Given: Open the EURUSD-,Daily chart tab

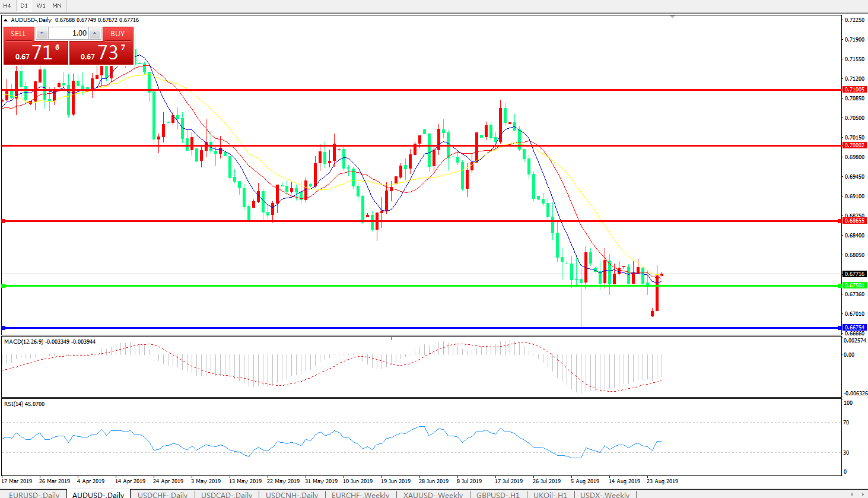Looking at the screenshot, I should coord(34,494).
